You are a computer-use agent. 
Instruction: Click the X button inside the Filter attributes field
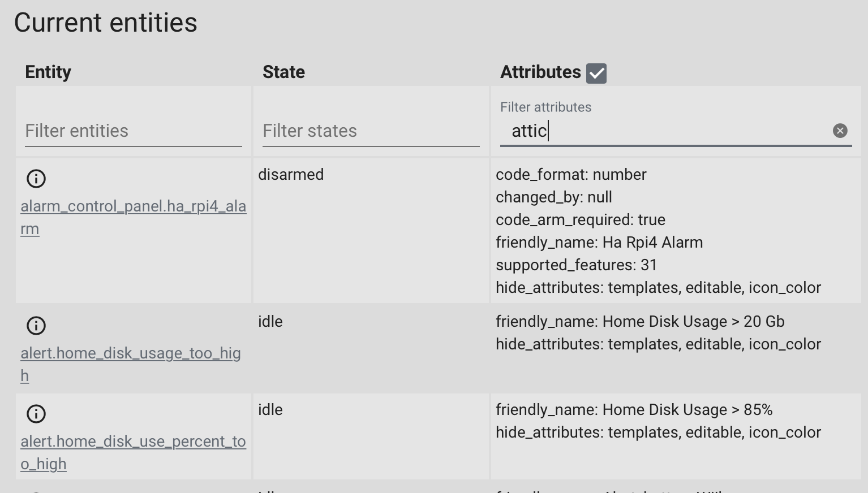[x=840, y=131]
